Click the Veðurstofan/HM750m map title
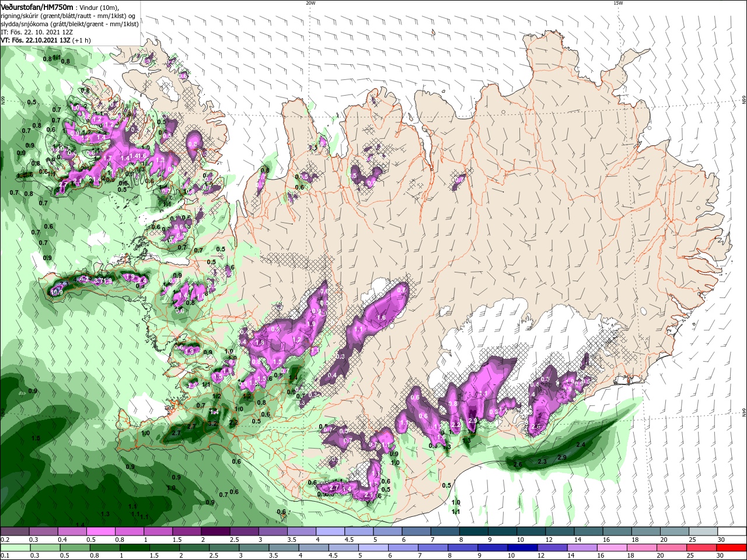 click(x=37, y=6)
